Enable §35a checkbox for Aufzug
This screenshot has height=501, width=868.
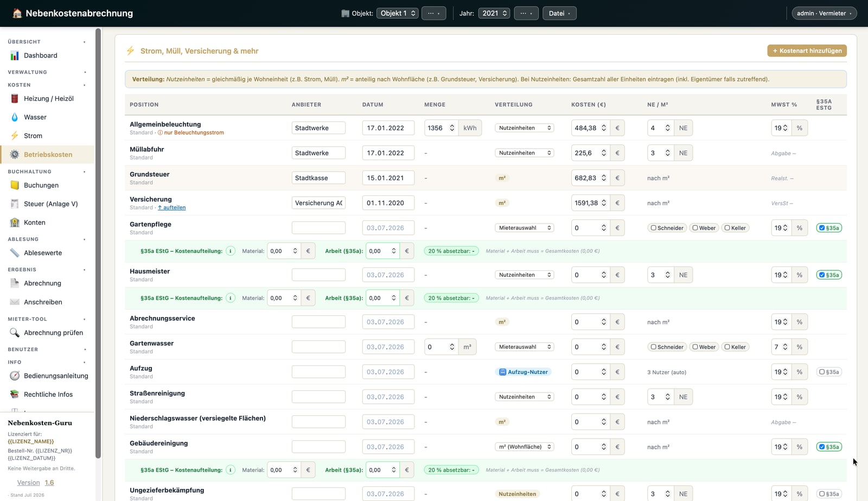pos(822,372)
